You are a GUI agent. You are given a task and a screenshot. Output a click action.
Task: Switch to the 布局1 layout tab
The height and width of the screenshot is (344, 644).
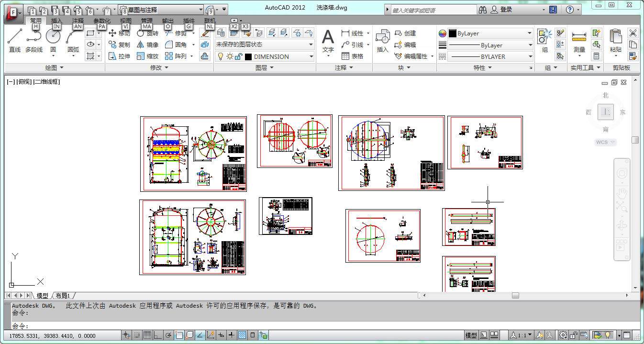point(63,296)
